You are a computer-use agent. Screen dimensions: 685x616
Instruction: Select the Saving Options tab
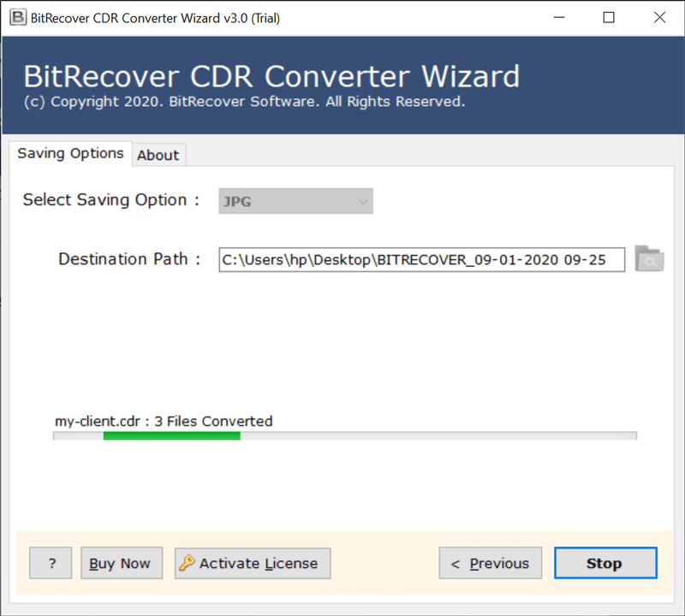[71, 154]
